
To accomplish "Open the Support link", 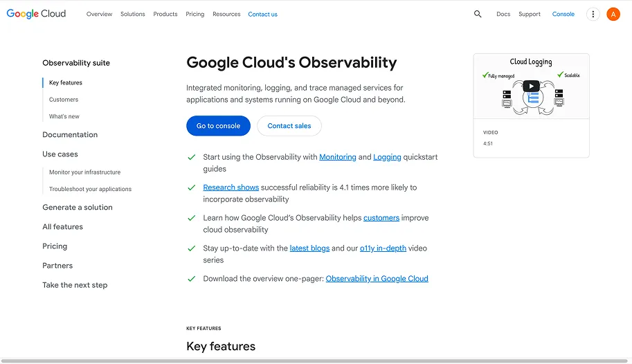I will 530,14.
